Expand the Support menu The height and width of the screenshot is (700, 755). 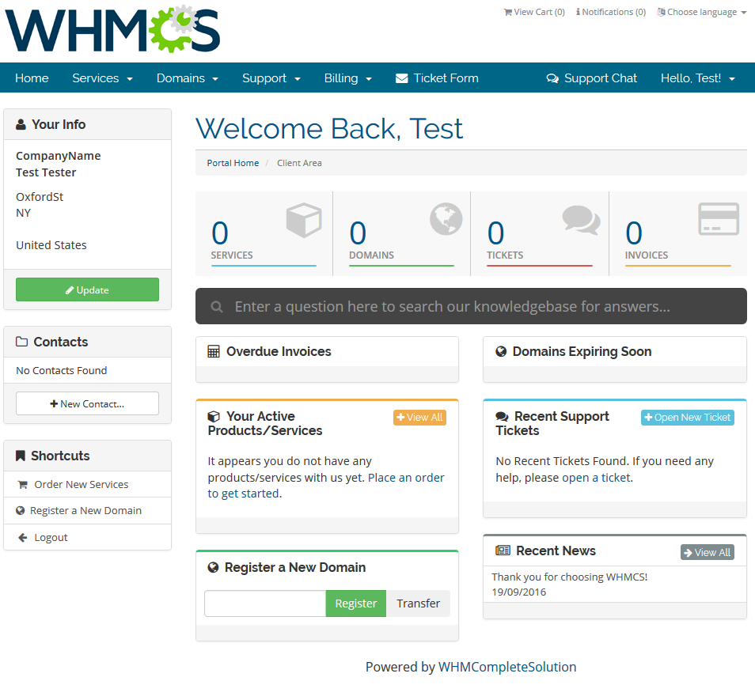point(271,78)
